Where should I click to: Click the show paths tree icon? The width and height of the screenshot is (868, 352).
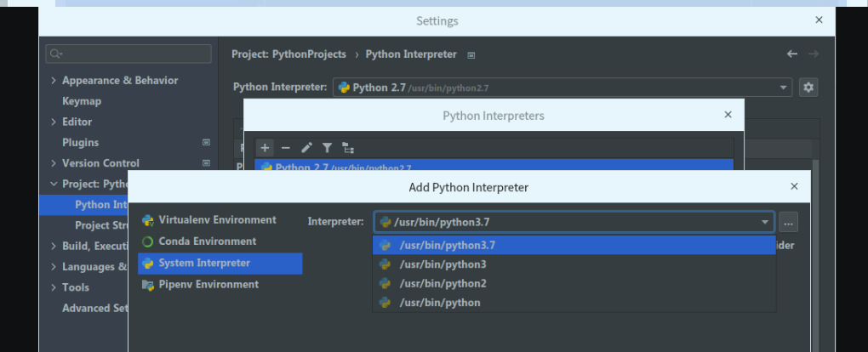pos(347,148)
